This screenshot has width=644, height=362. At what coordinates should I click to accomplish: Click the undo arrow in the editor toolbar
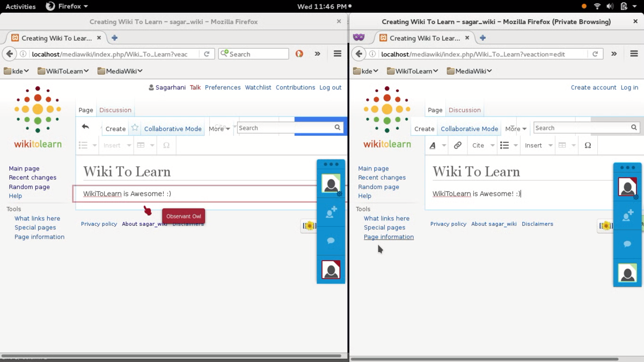point(85,127)
